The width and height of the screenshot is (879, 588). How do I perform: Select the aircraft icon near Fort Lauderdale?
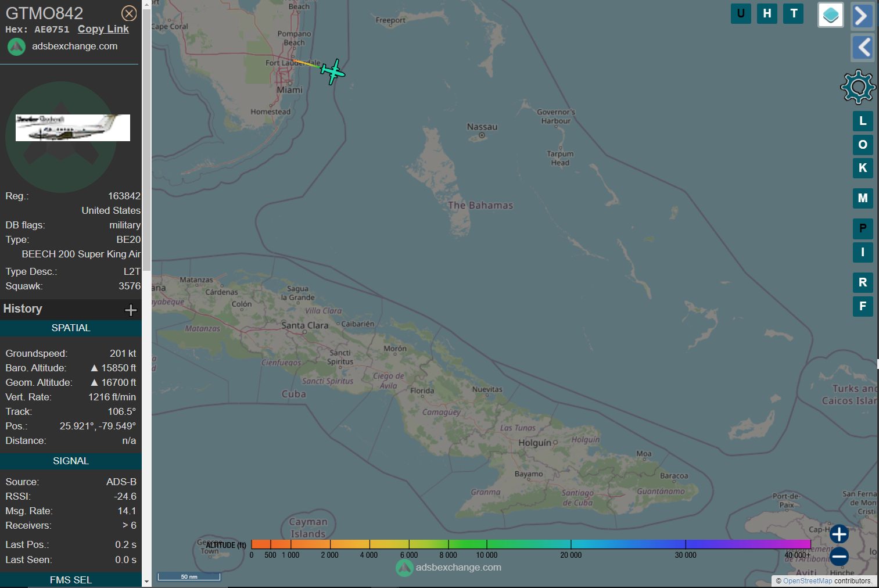pyautogui.click(x=333, y=71)
